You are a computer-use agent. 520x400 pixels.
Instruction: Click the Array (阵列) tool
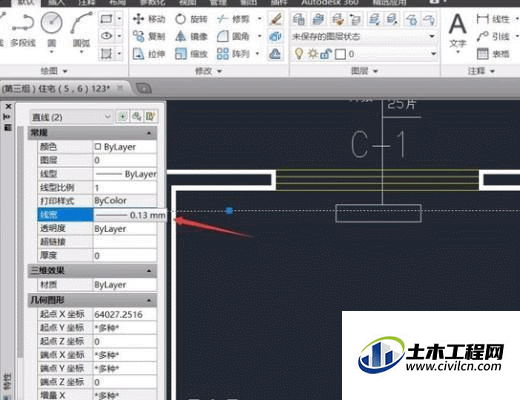[x=233, y=54]
